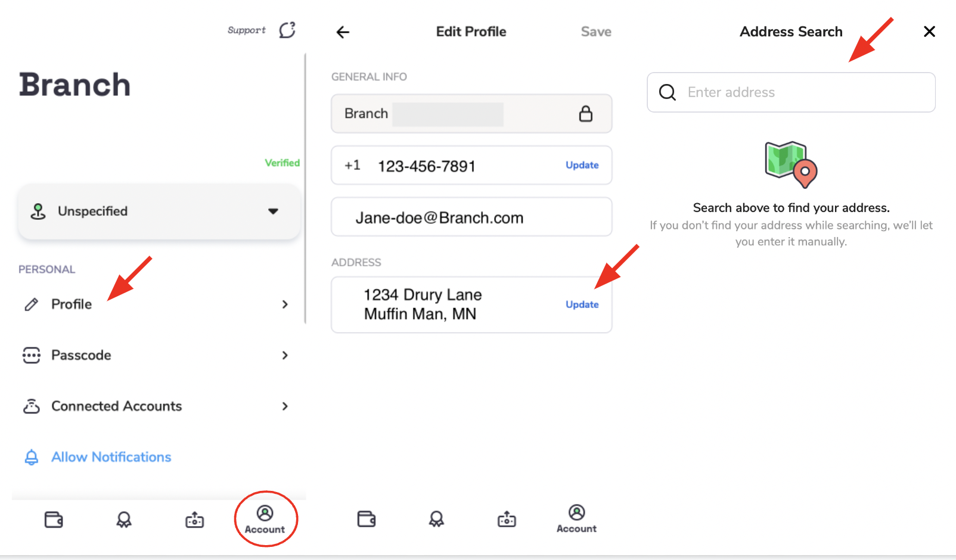Click the lock icon in the Branch name field
This screenshot has width=956, height=560.
pyautogui.click(x=585, y=114)
